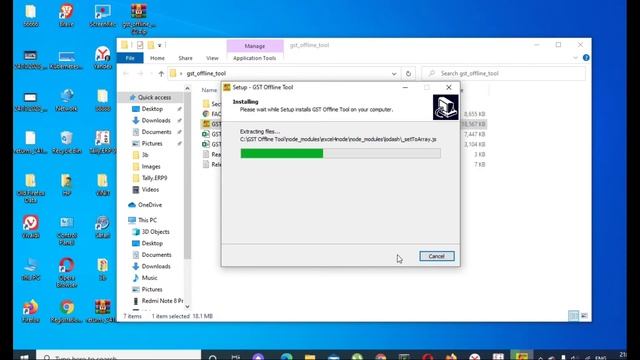Viewport: 640px width, 360px height.
Task: Open the gst_offline_tool zip desktop icon
Action: [139, 19]
